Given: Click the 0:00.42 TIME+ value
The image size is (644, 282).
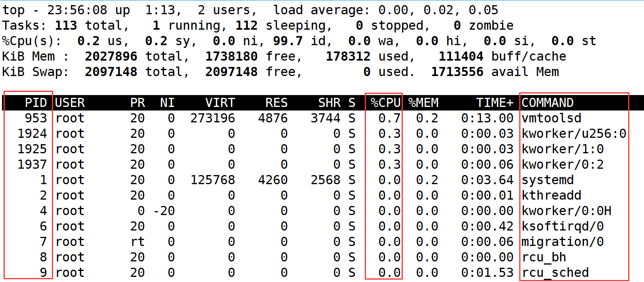Looking at the screenshot, I should point(487,227).
